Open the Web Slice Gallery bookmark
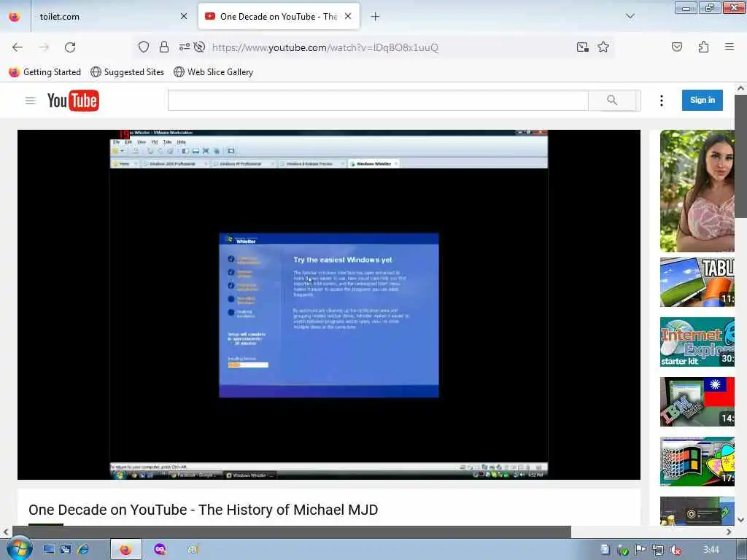The width and height of the screenshot is (747, 560). [x=214, y=72]
